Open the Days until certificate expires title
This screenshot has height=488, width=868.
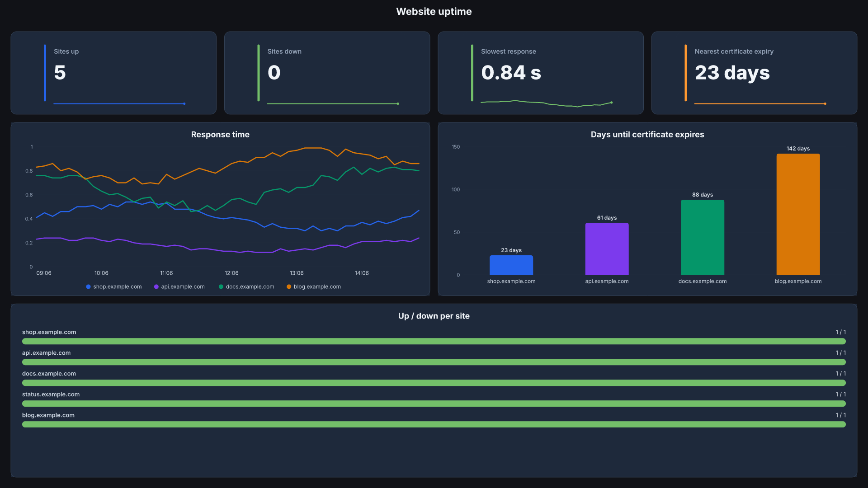click(647, 134)
